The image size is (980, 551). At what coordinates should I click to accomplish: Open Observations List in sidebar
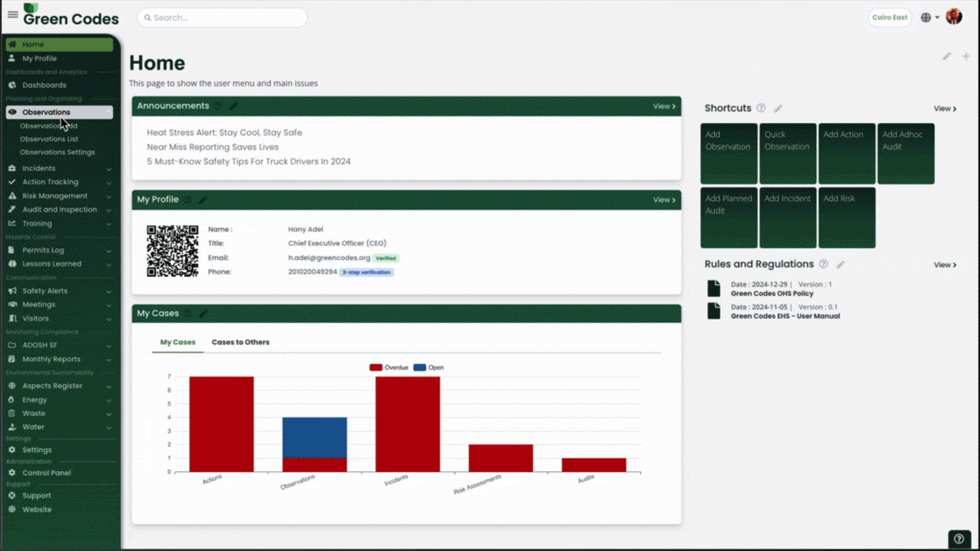[x=49, y=139]
